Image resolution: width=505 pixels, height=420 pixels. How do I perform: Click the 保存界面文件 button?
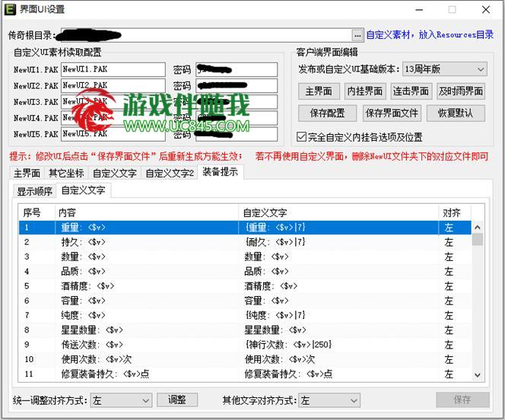coord(392,113)
